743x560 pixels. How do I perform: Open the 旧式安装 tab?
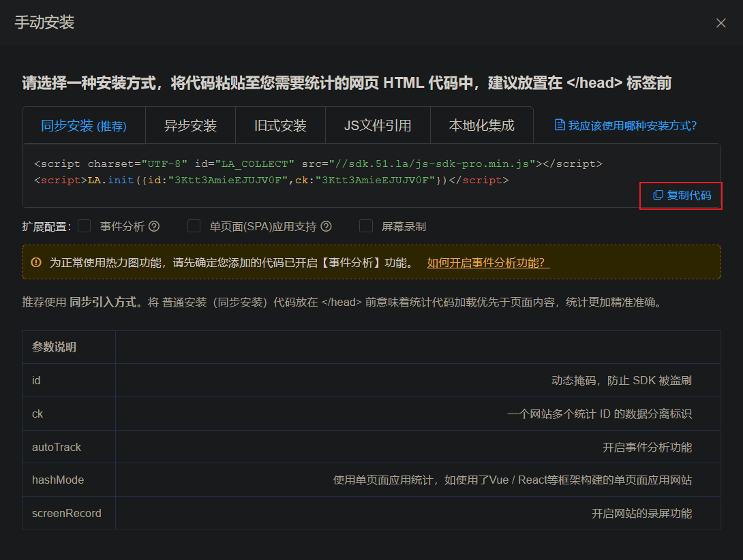click(x=281, y=125)
